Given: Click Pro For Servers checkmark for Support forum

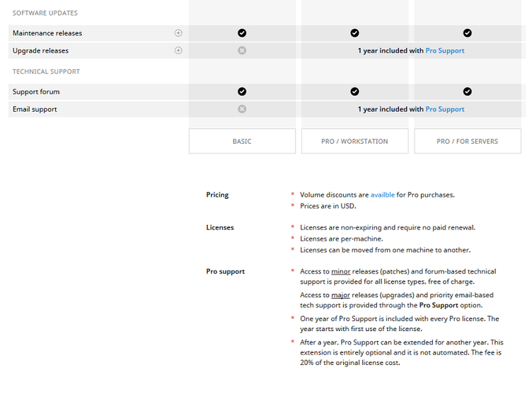Looking at the screenshot, I should (468, 92).
